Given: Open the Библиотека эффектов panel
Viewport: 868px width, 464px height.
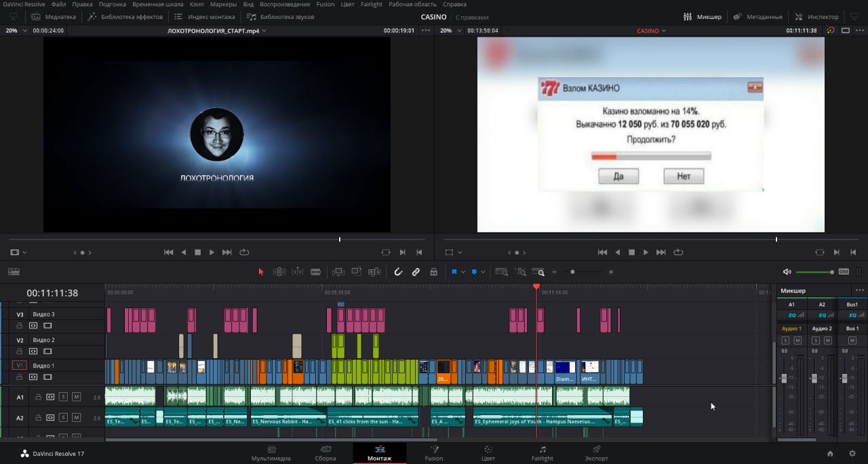Looking at the screenshot, I should [125, 16].
